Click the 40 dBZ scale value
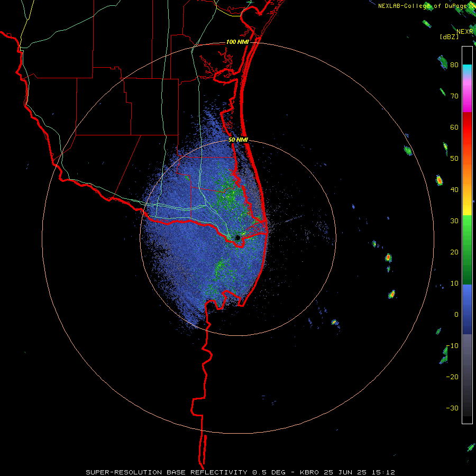Screen dimensions: 476x476 pos(454,190)
